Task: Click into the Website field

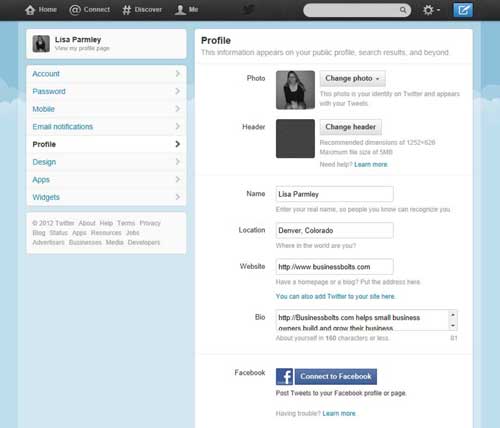Action: coord(334,267)
